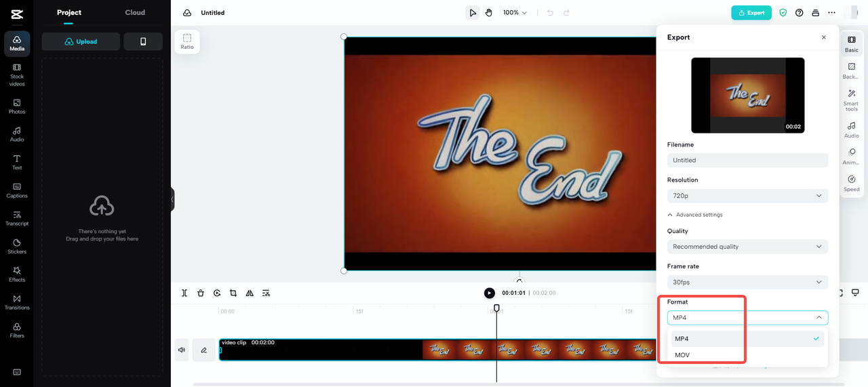Click the export preview thumbnail
Screen dimensions: 868x387
(x=747, y=95)
